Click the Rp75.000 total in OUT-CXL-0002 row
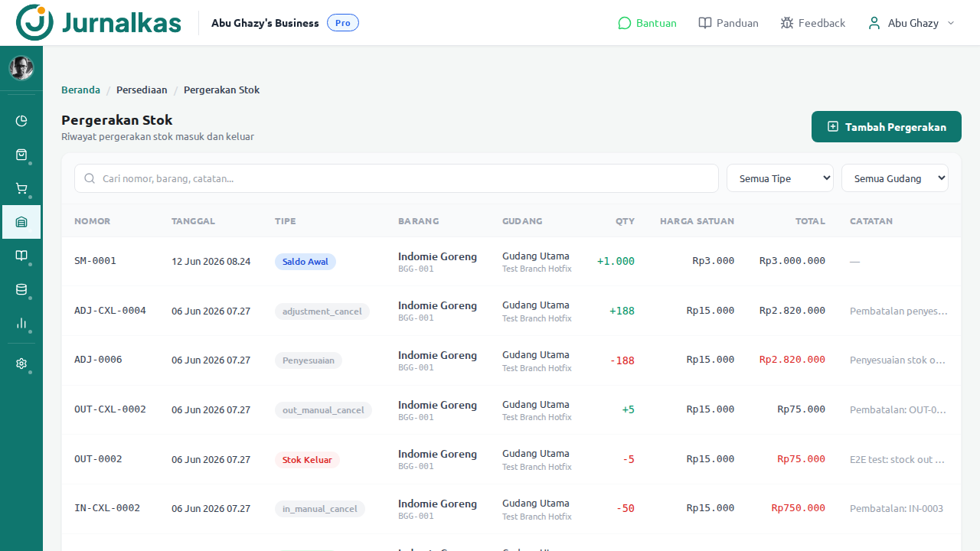This screenshot has width=980, height=551. click(x=802, y=409)
